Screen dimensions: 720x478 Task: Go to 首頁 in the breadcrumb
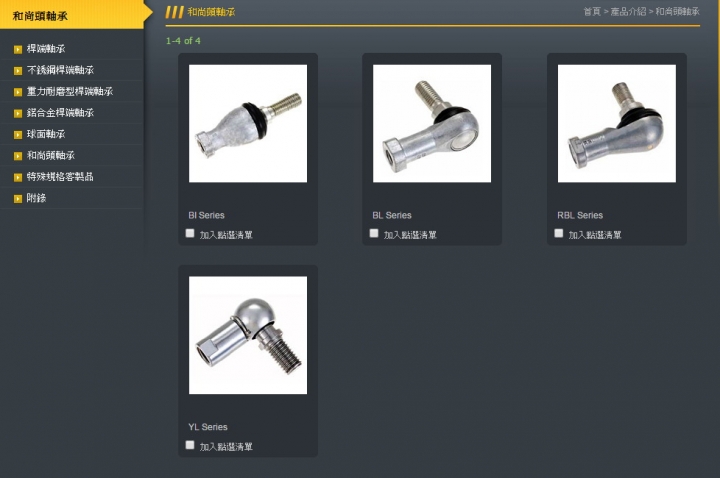click(x=592, y=11)
